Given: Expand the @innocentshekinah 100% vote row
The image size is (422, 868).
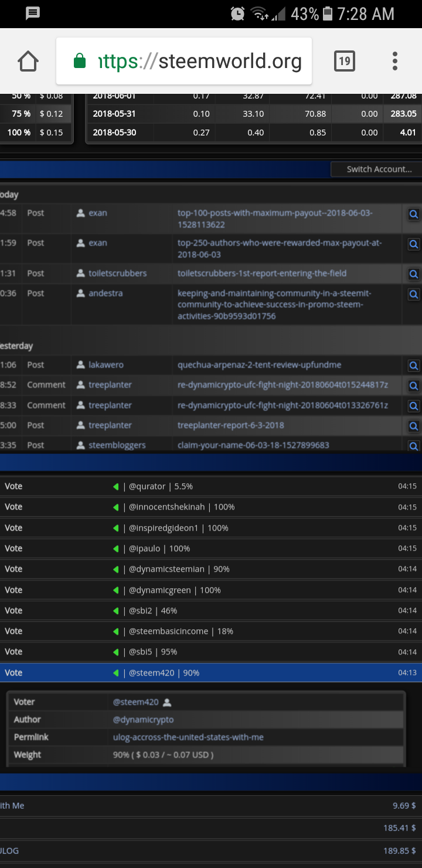Looking at the screenshot, I should 211,507.
